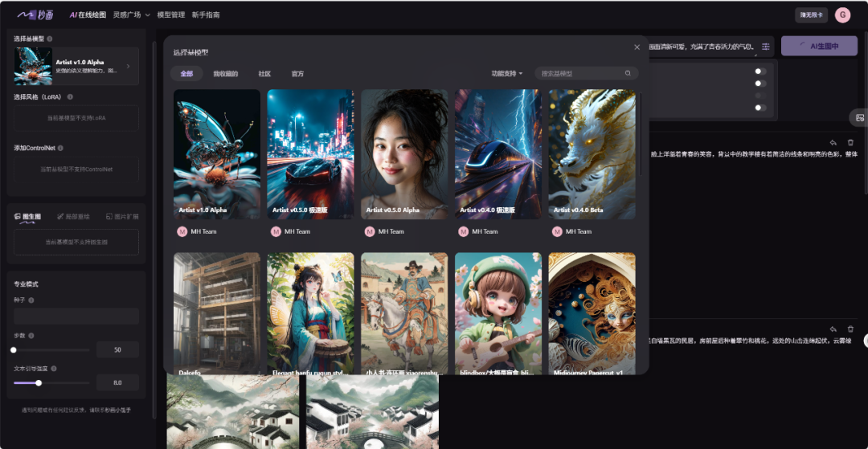
Task: Click MH Team name under Artist v1.0 Alpha
Action: (203, 231)
